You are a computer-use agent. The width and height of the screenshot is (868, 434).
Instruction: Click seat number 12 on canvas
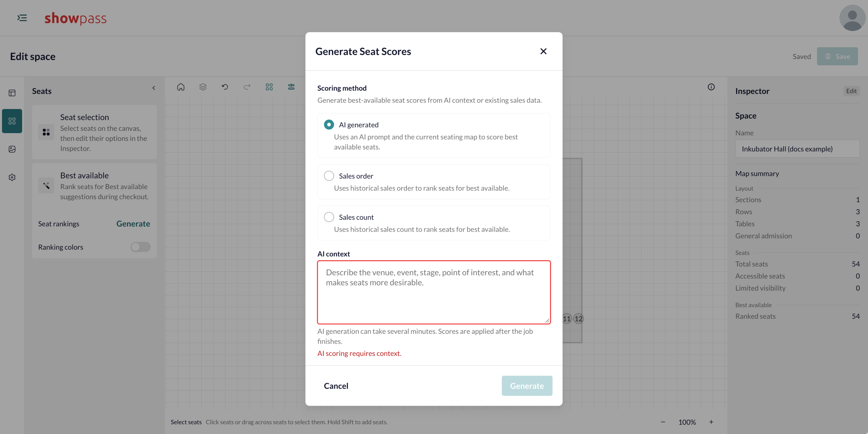click(578, 318)
